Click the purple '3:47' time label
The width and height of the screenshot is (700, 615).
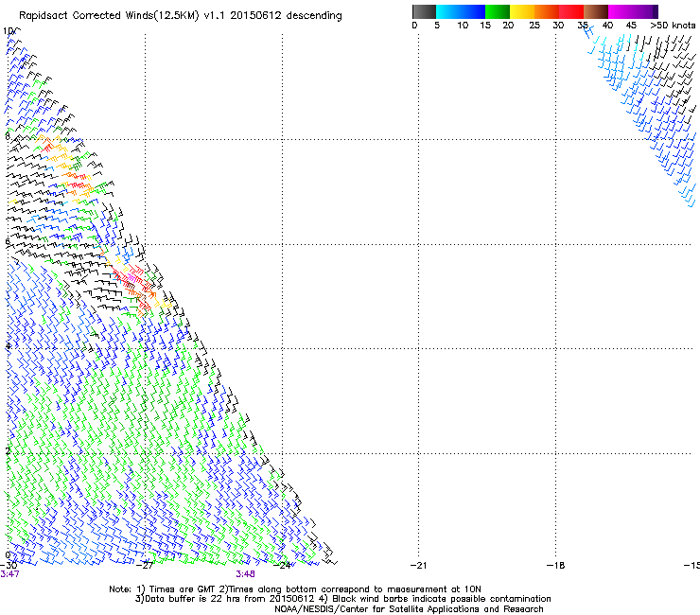tap(9, 574)
